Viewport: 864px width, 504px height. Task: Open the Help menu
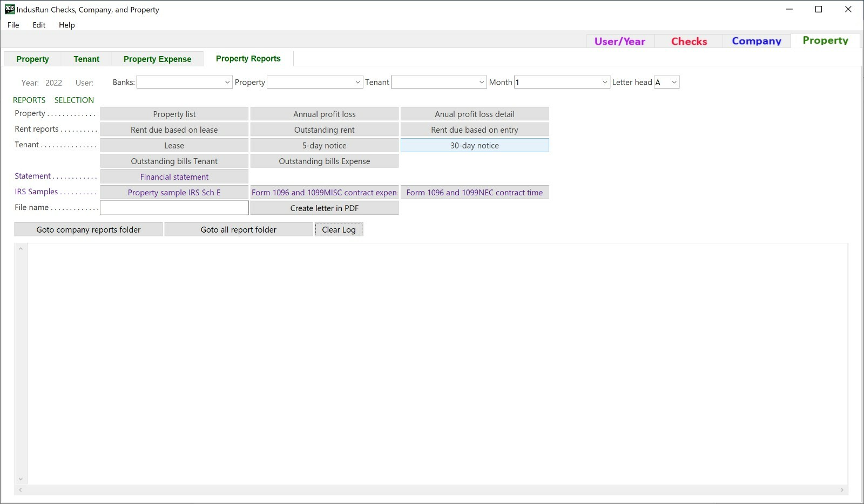point(67,25)
